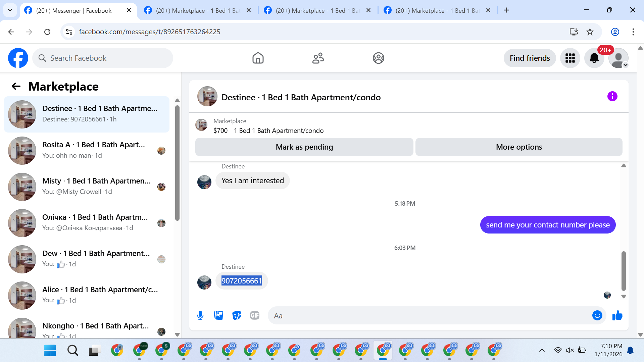Click Find friends button
The height and width of the screenshot is (362, 644).
coord(530,58)
